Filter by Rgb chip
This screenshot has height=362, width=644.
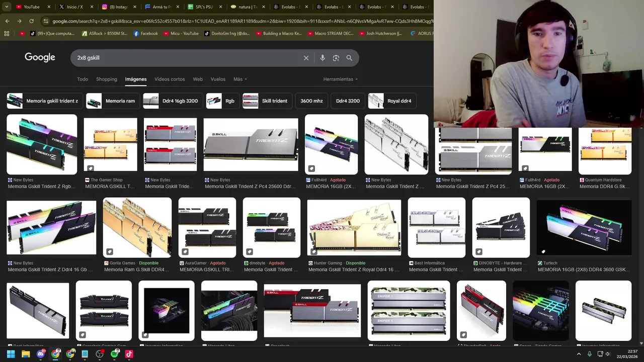(x=222, y=101)
